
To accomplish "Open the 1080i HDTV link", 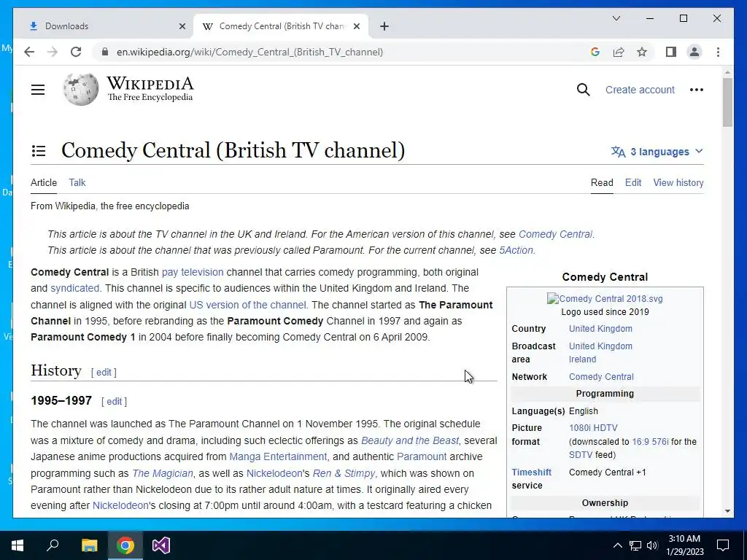I will click(x=593, y=427).
